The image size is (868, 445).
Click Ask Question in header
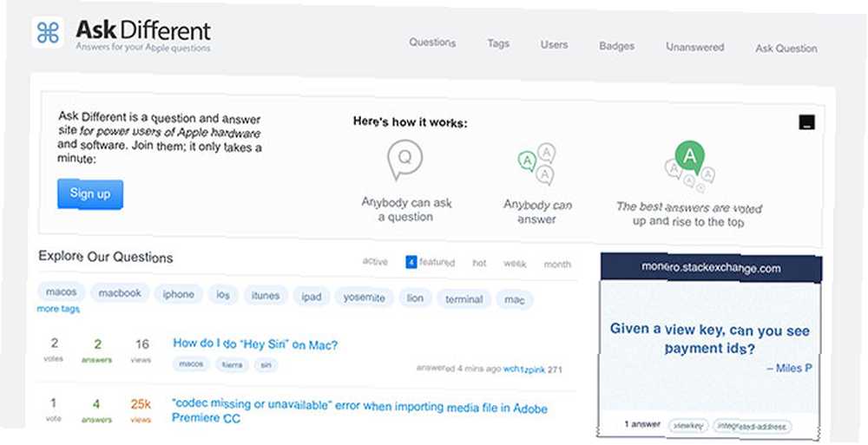[786, 49]
